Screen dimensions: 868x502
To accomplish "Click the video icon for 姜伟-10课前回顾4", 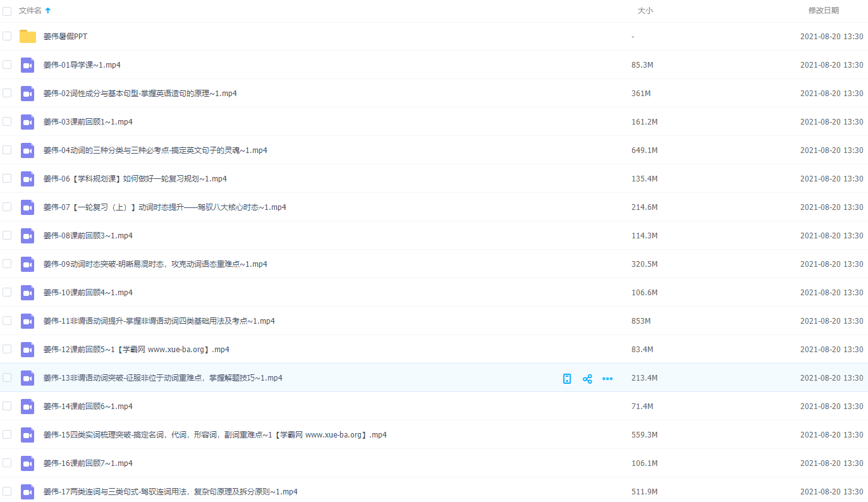I will click(28, 293).
